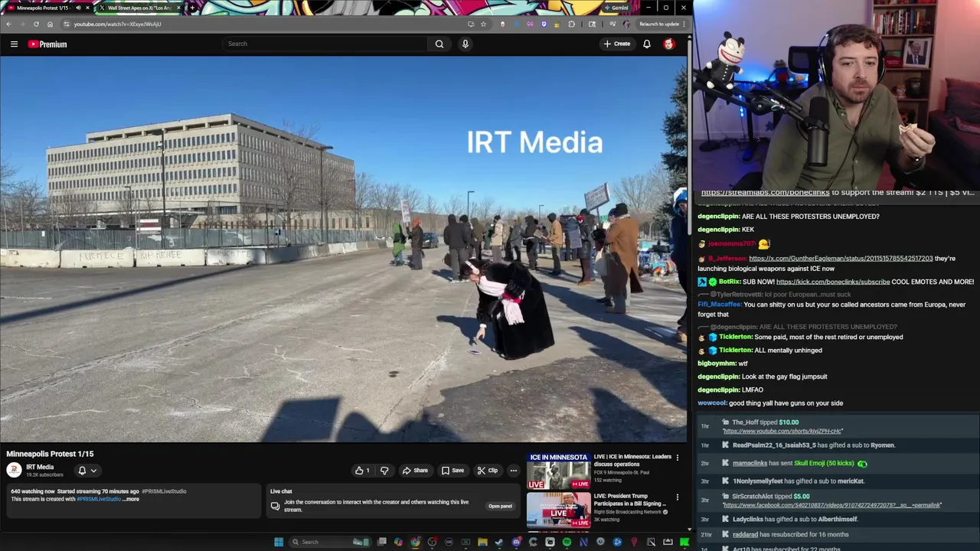Open Spotify from the taskbar

(567, 542)
